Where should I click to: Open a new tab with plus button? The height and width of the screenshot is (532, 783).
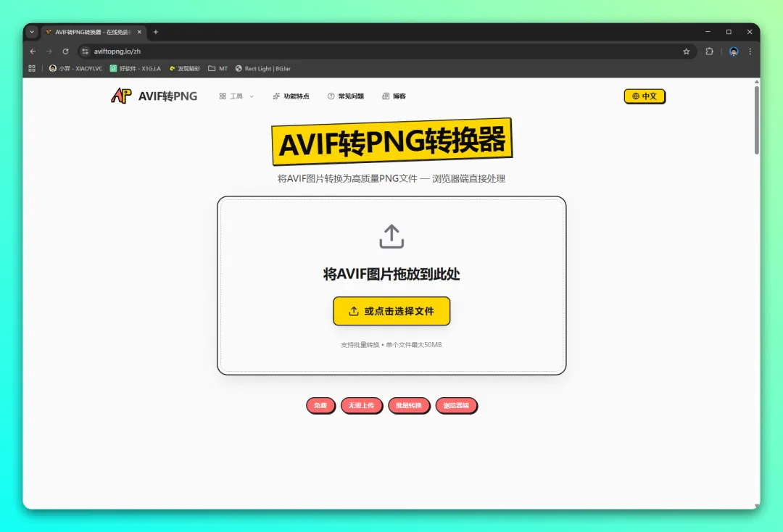pyautogui.click(x=156, y=32)
